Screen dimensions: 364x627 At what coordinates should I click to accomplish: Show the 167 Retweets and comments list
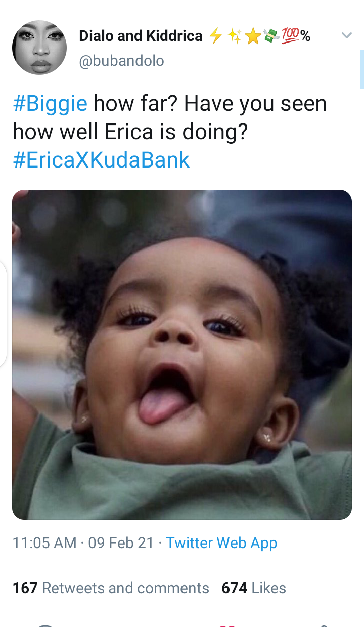point(111,588)
